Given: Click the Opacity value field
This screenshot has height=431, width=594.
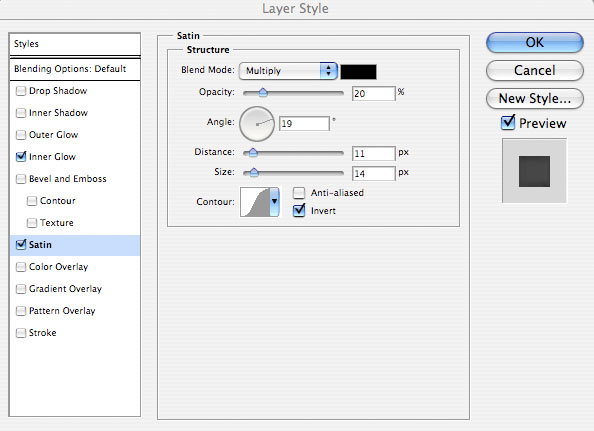Looking at the screenshot, I should coord(374,93).
